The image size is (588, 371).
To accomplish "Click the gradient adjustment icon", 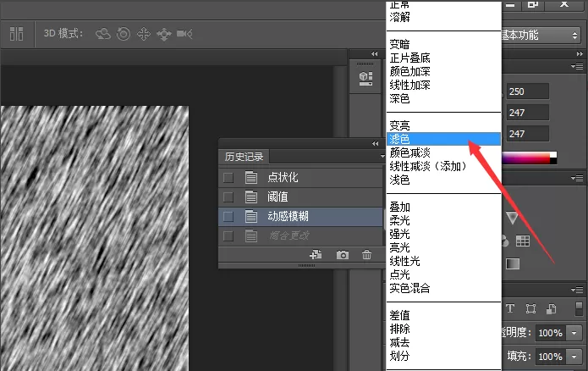I will click(x=513, y=263).
